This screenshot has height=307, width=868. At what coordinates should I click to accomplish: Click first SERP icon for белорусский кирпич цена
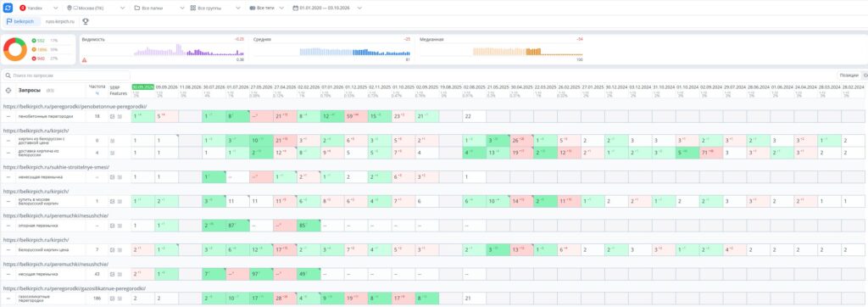(x=113, y=249)
